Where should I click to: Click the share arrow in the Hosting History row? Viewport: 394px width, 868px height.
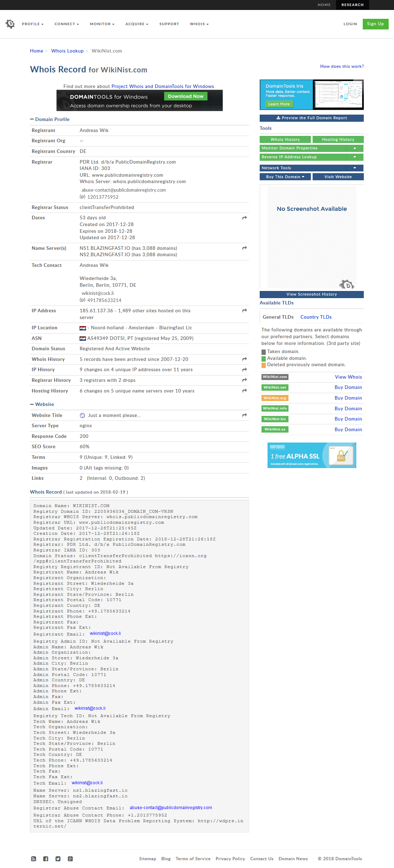pyautogui.click(x=244, y=391)
